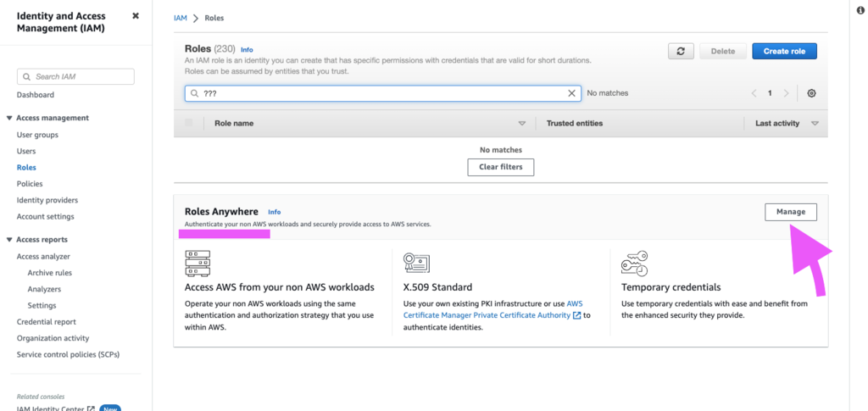Open Access analyzer
Screen dimensions: 868x411
43,256
